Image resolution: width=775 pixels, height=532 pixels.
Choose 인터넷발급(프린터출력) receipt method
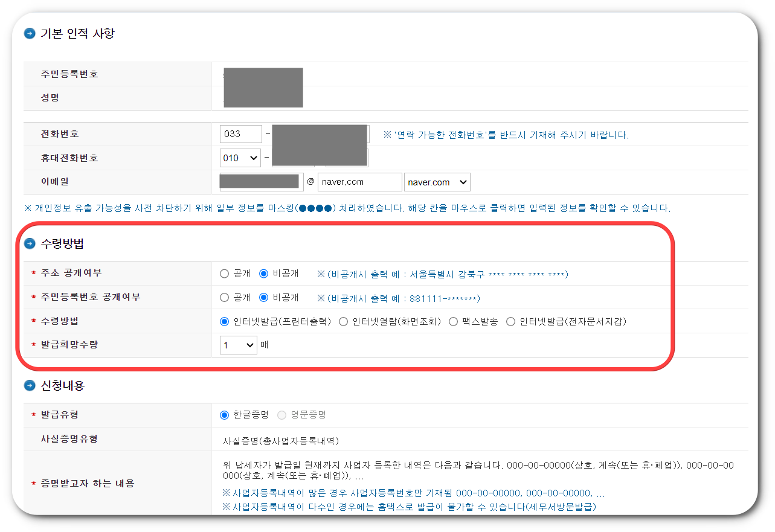[223, 321]
